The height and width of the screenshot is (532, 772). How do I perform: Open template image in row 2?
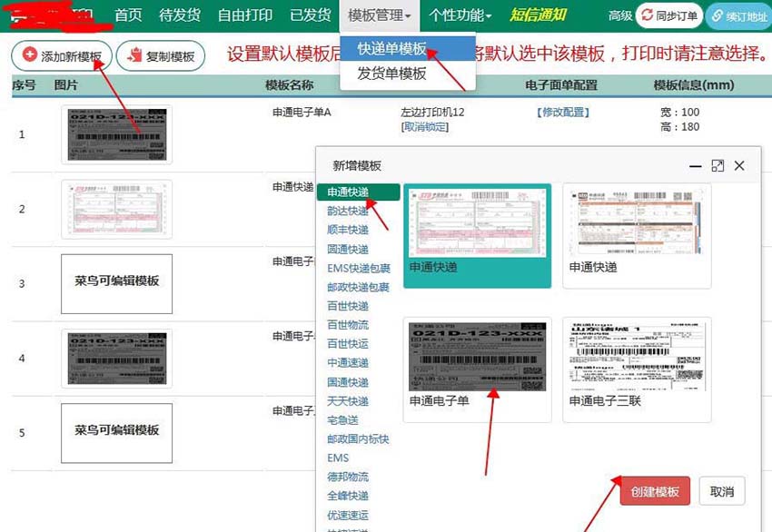point(116,209)
